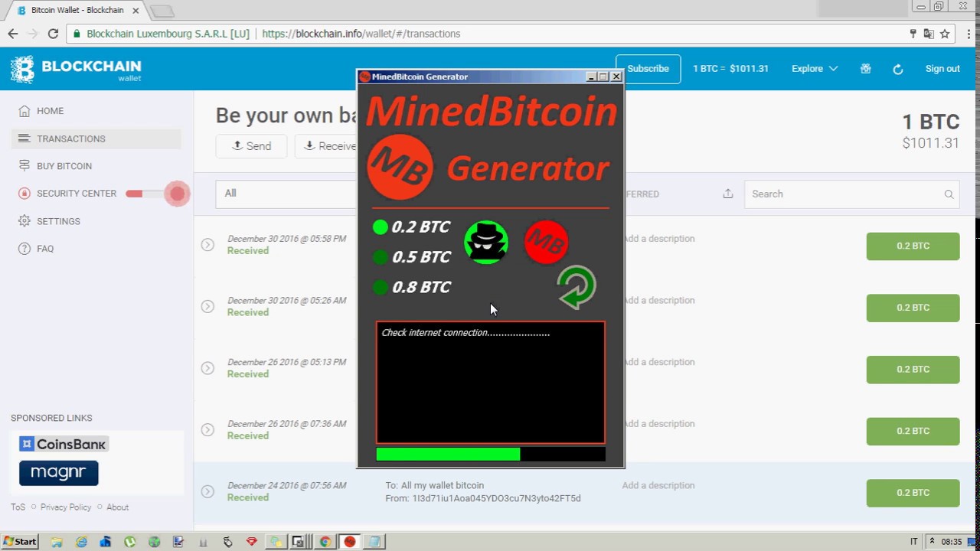980x551 pixels.
Task: Click the black console output box
Action: point(491,383)
